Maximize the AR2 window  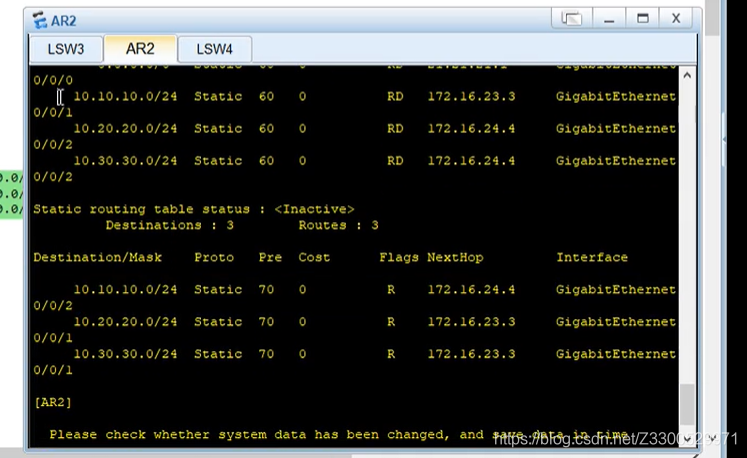(643, 19)
